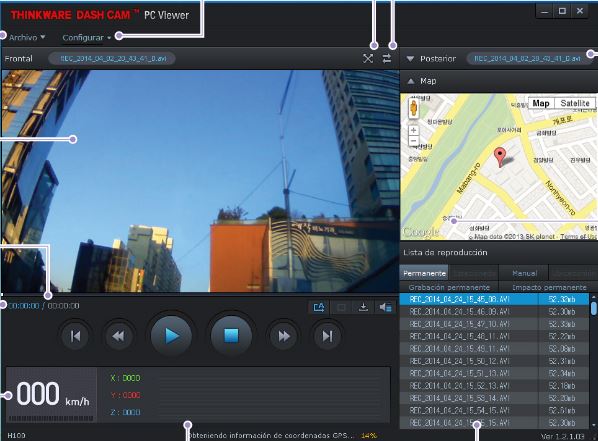
Task: Click the H100 model label
Action: pyautogui.click(x=16, y=435)
